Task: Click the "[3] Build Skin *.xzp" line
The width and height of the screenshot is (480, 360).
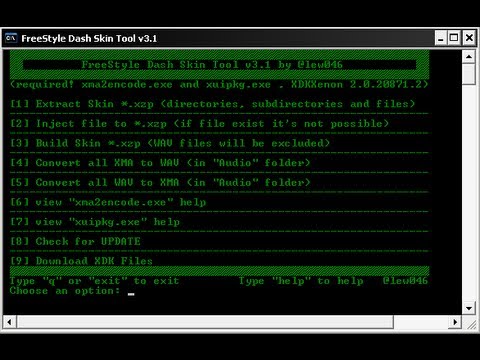Action: pos(170,143)
